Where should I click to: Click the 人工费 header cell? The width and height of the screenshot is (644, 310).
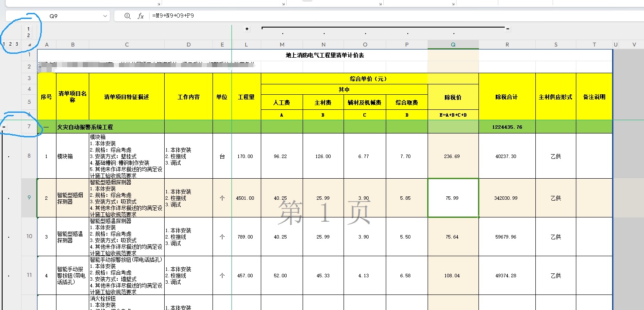point(282,102)
